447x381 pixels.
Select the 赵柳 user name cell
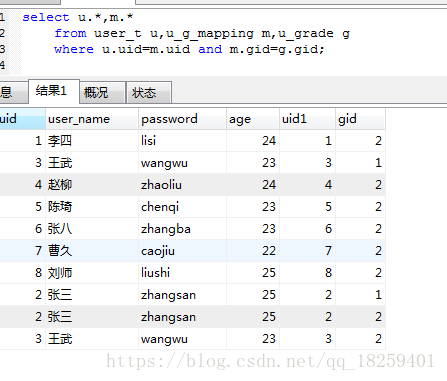(x=92, y=185)
